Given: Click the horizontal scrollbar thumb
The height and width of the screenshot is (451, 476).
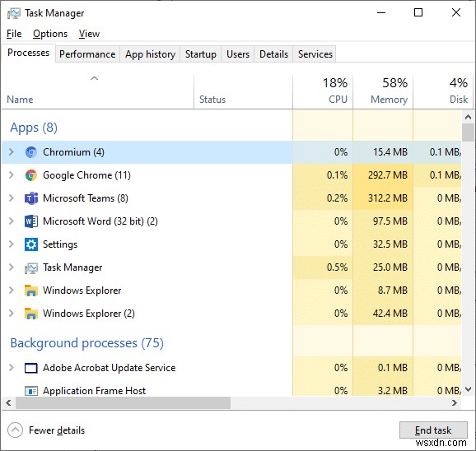Looking at the screenshot, I should click(x=123, y=402).
